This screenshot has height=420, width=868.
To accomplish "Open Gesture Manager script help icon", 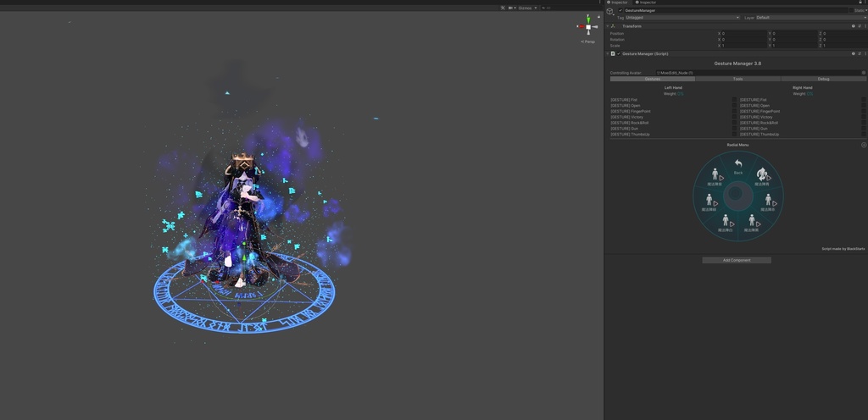I will (853, 53).
